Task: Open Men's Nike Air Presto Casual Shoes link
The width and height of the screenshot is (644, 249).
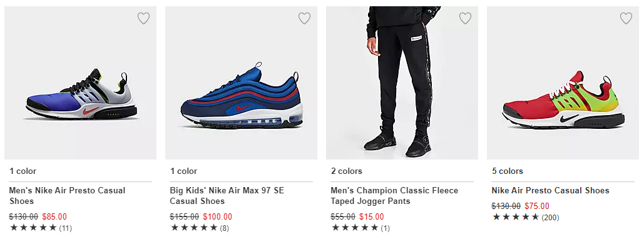Action: click(68, 196)
